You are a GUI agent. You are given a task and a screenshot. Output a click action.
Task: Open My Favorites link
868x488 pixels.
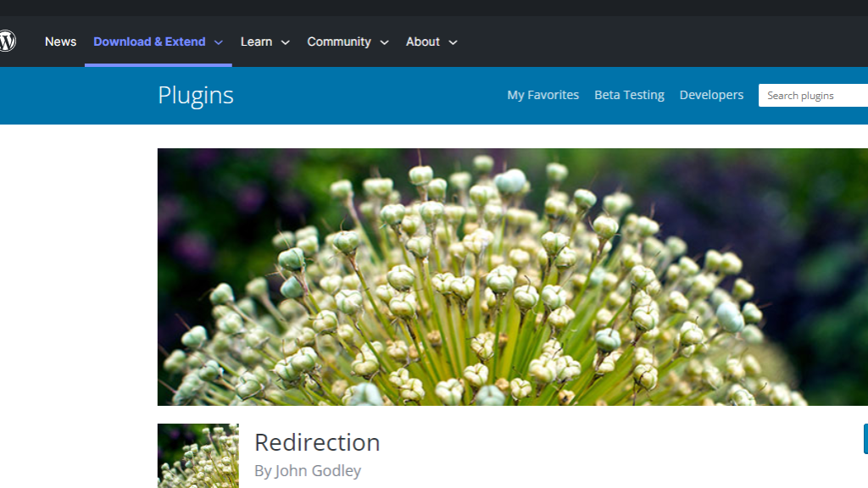tap(543, 95)
